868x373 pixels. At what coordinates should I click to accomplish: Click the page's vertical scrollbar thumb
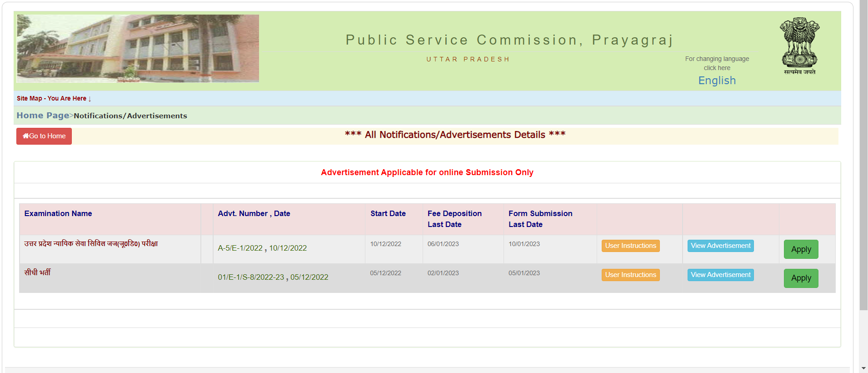point(863,155)
